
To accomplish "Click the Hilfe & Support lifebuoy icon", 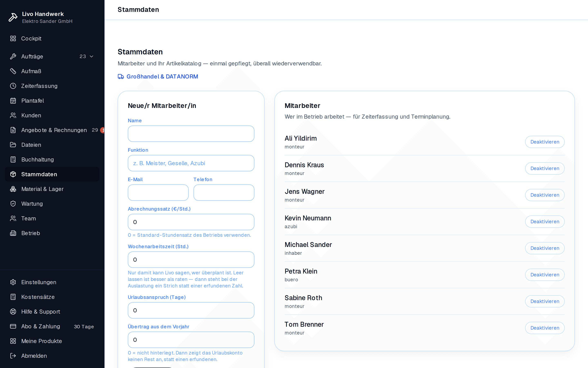I will click(x=13, y=312).
